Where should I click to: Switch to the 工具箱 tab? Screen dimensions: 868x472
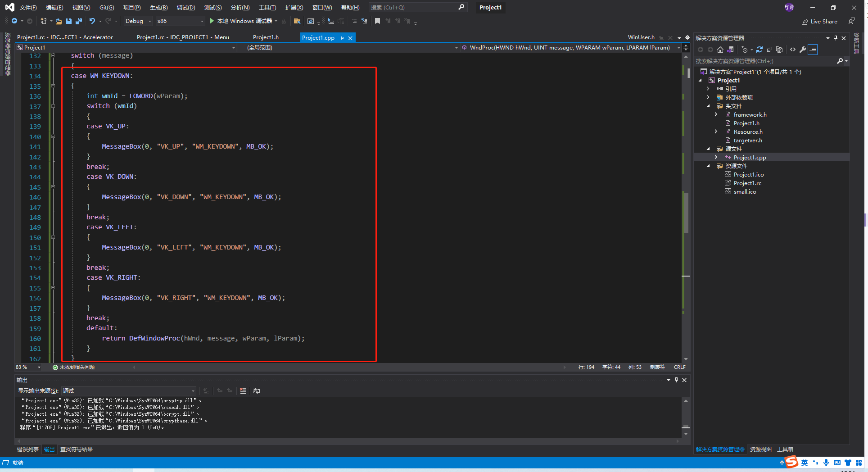click(x=785, y=449)
